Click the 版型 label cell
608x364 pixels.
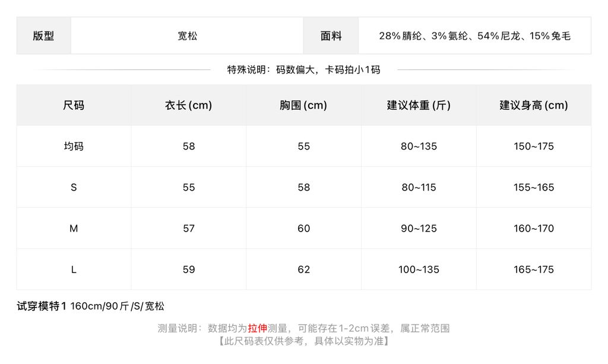[43, 36]
